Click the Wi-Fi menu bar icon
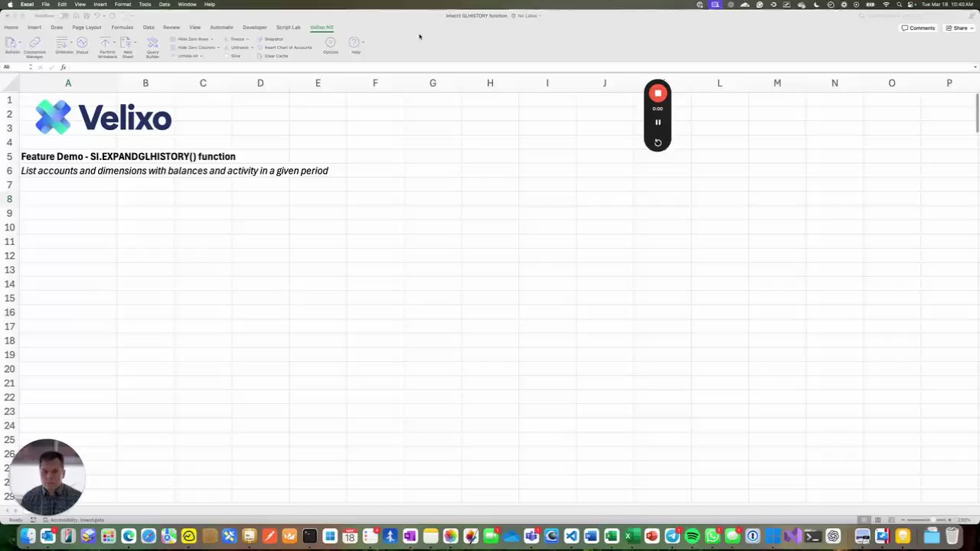 [x=886, y=5]
